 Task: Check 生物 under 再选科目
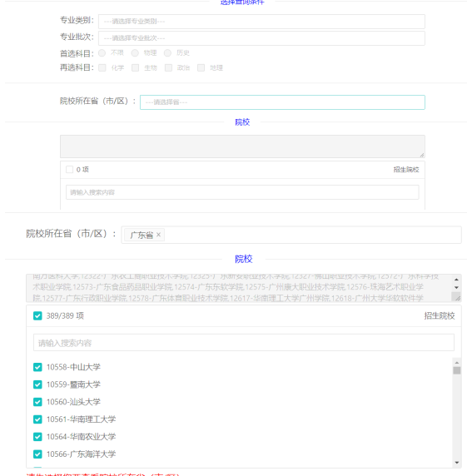click(135, 67)
